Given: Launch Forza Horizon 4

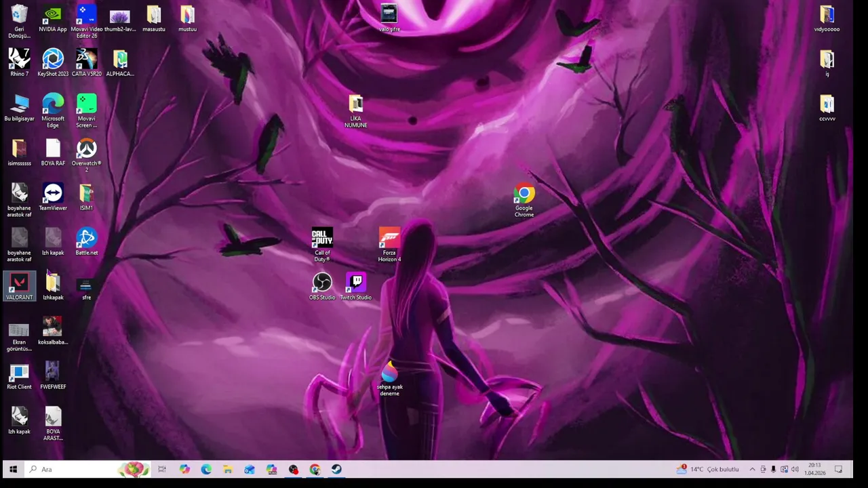Looking at the screenshot, I should [389, 245].
